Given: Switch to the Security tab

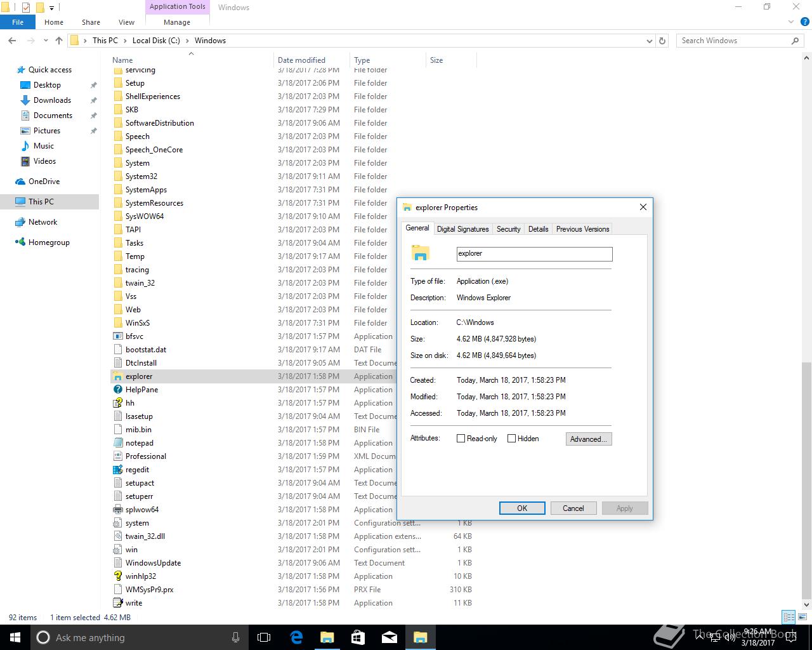Looking at the screenshot, I should point(509,229).
